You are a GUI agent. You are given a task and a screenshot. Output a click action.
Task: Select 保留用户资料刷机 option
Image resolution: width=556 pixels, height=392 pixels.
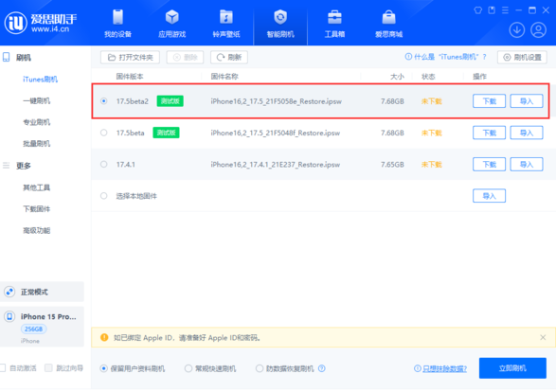103,368
